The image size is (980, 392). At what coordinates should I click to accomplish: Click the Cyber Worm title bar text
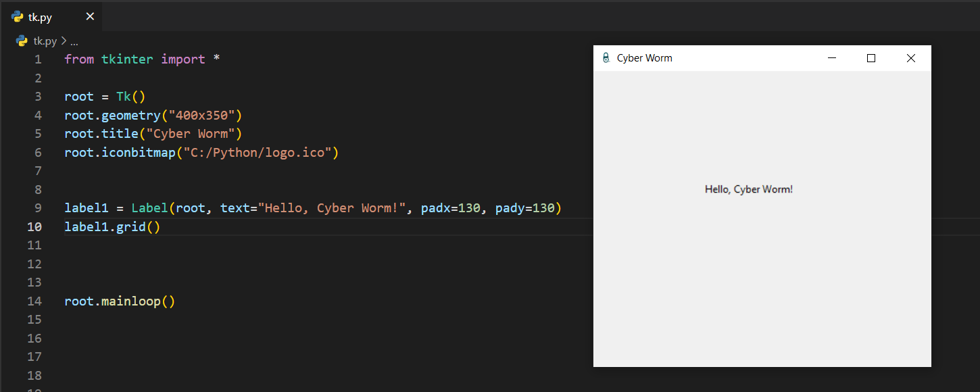644,58
